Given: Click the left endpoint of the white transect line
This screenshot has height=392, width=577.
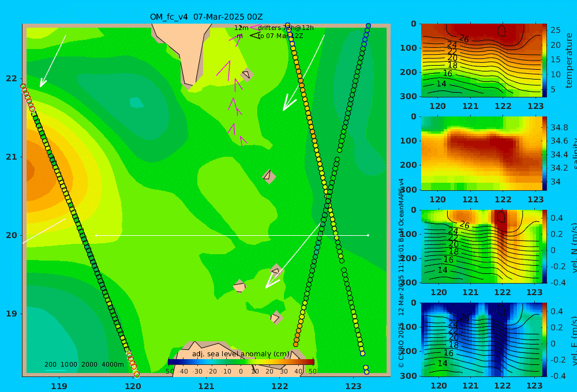Looking at the screenshot, I should [96, 235].
